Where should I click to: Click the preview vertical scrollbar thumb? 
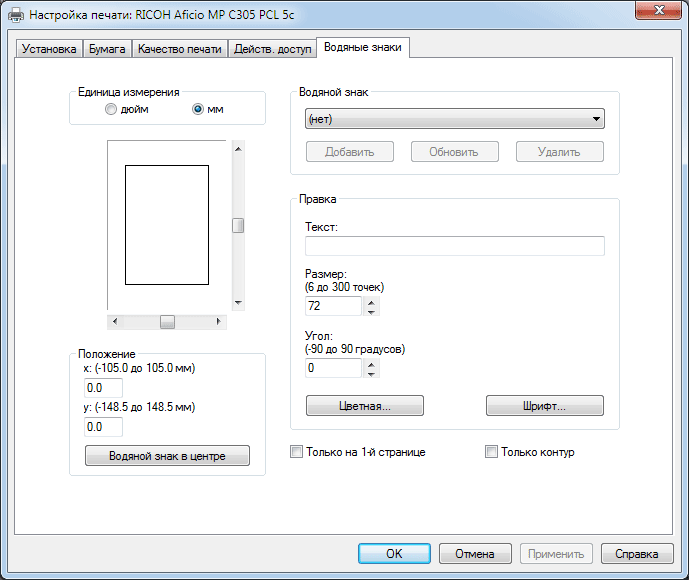pos(238,225)
